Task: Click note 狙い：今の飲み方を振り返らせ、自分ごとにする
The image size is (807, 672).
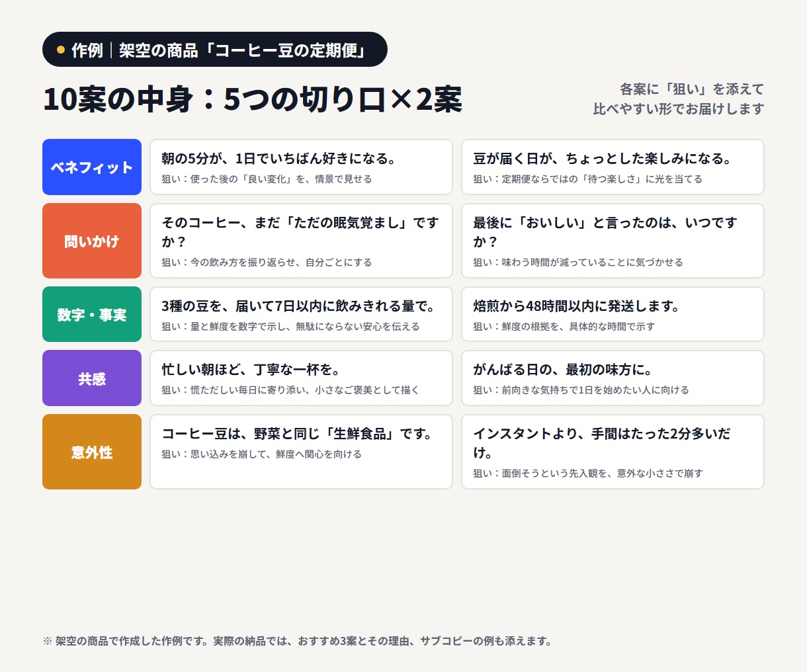Action: [x=267, y=263]
